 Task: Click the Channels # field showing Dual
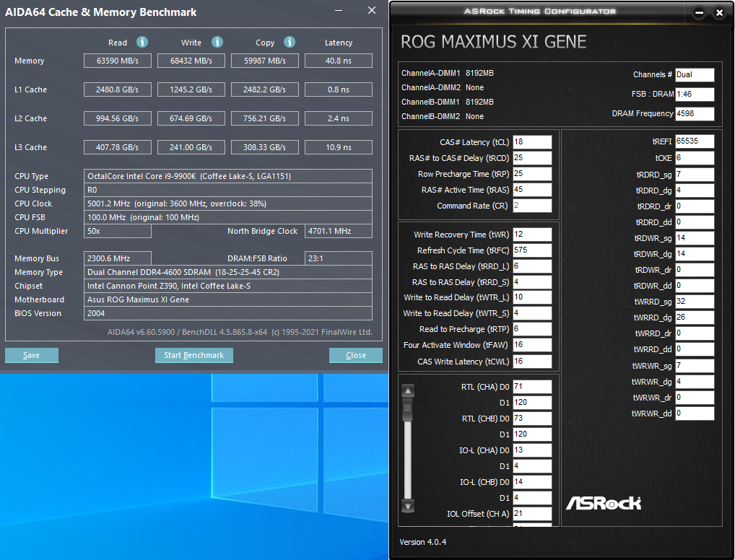(x=695, y=74)
